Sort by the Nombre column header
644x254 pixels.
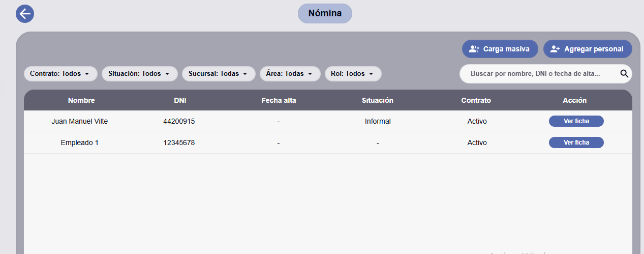coord(81,100)
